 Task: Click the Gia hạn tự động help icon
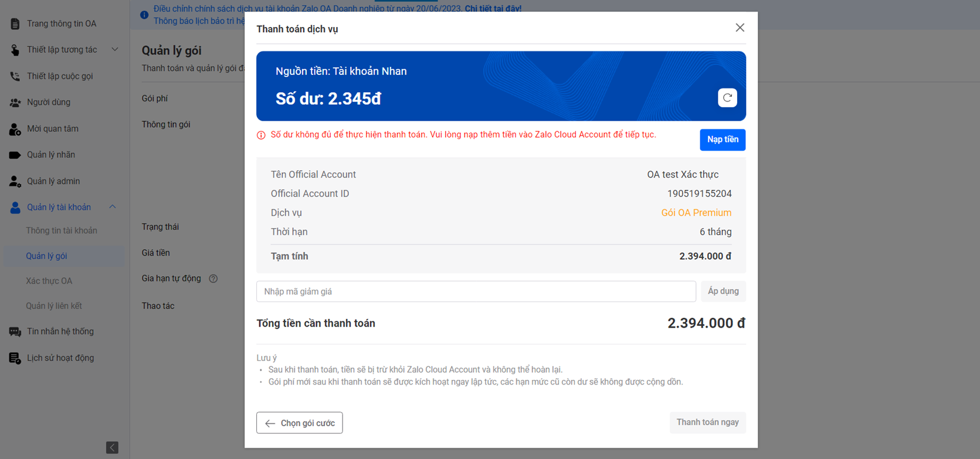(213, 279)
